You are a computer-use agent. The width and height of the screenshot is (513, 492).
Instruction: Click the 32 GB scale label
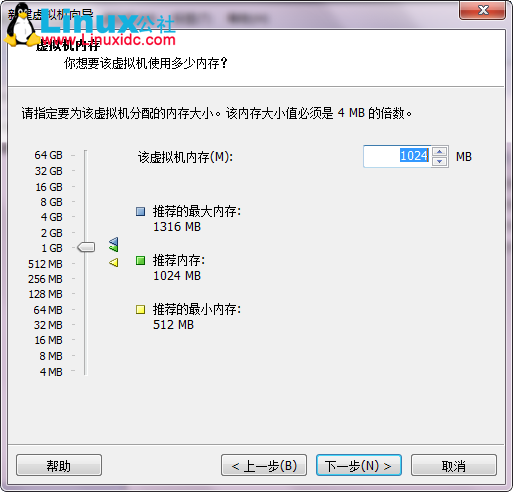pyautogui.click(x=49, y=171)
